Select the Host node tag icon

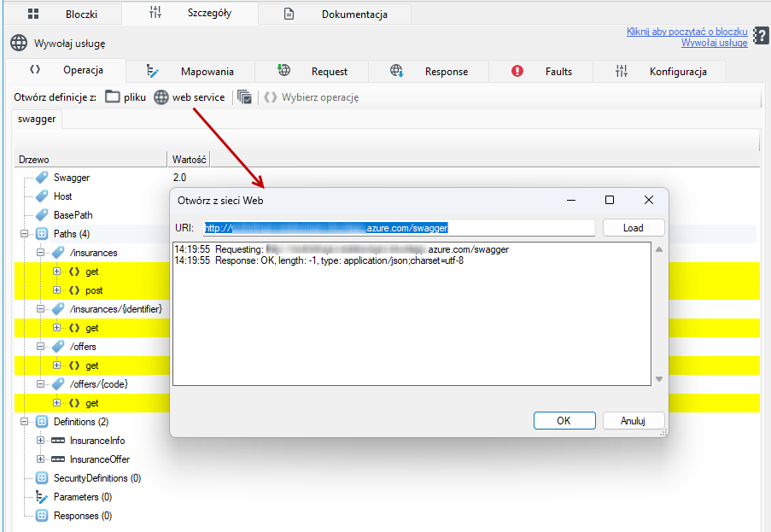pyautogui.click(x=43, y=196)
